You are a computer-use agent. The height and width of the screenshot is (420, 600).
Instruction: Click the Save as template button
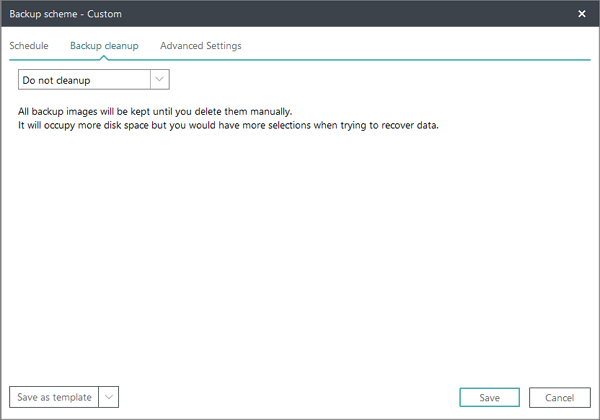click(x=54, y=397)
